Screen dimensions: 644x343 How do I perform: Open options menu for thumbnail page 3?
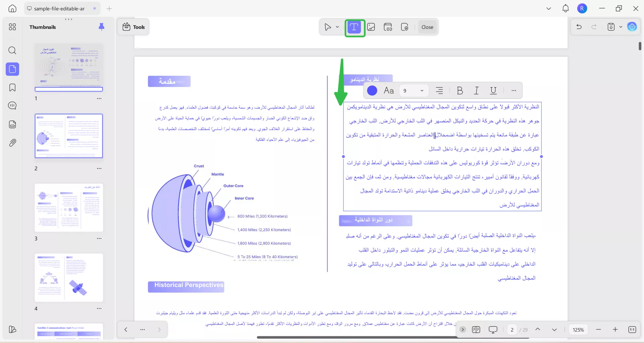click(99, 239)
